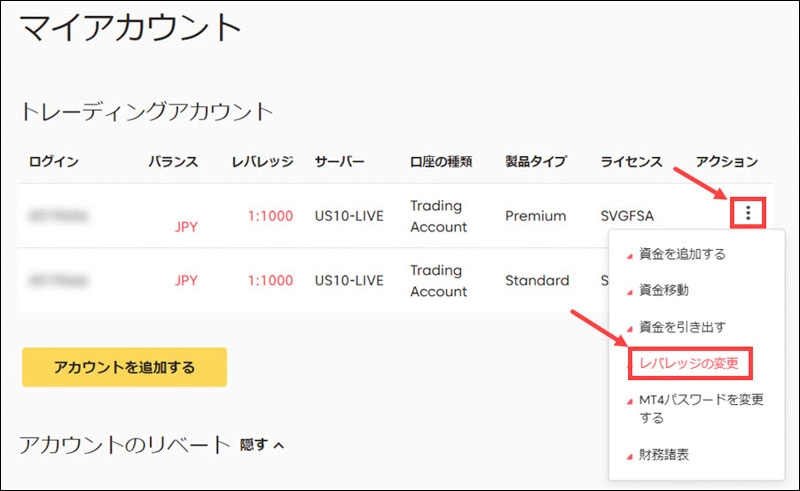The width and height of the screenshot is (800, 491).
Task: Open the actions menu for the Premium account
Action: point(749,214)
